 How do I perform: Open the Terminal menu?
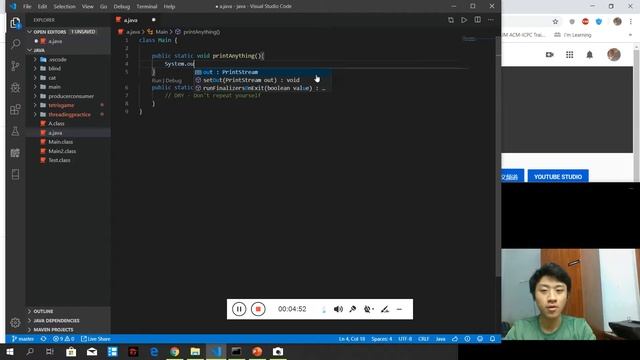click(147, 7)
